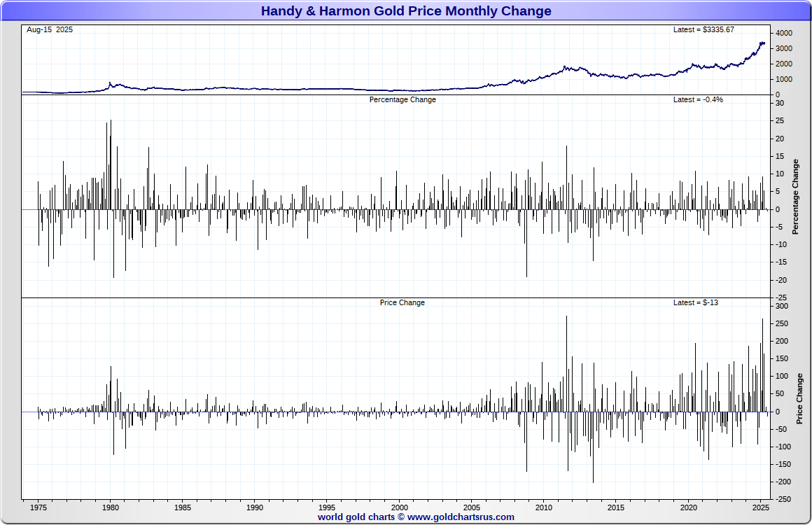Click the vertical 'Percentage Change' axis title
812x525 pixels.
coord(796,197)
